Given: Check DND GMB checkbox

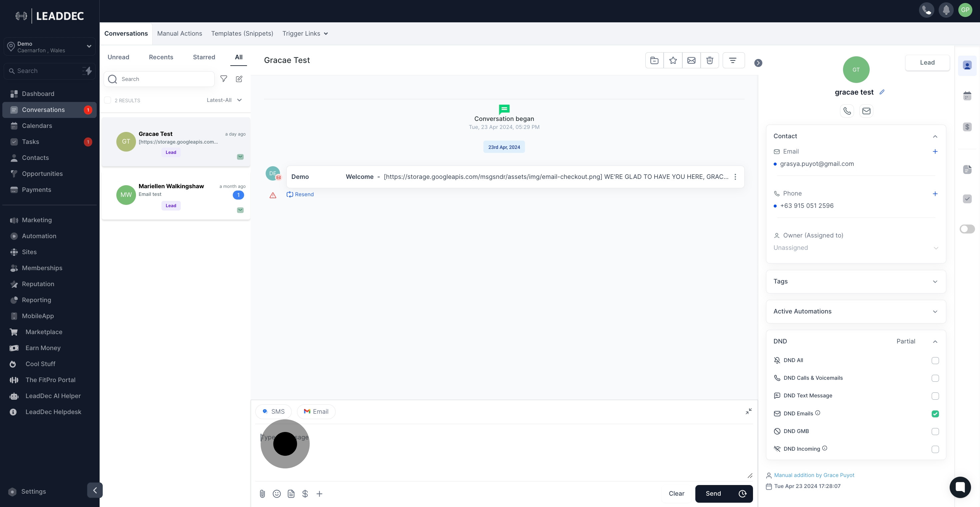Looking at the screenshot, I should point(935,431).
